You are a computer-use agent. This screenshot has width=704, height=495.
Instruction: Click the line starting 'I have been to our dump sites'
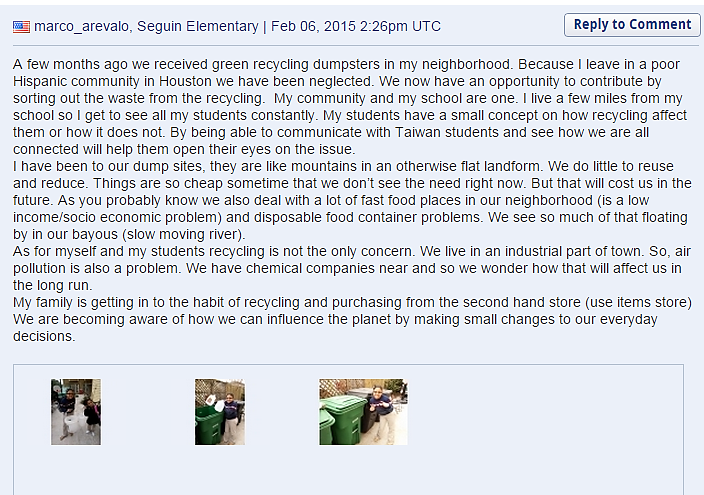(x=343, y=167)
